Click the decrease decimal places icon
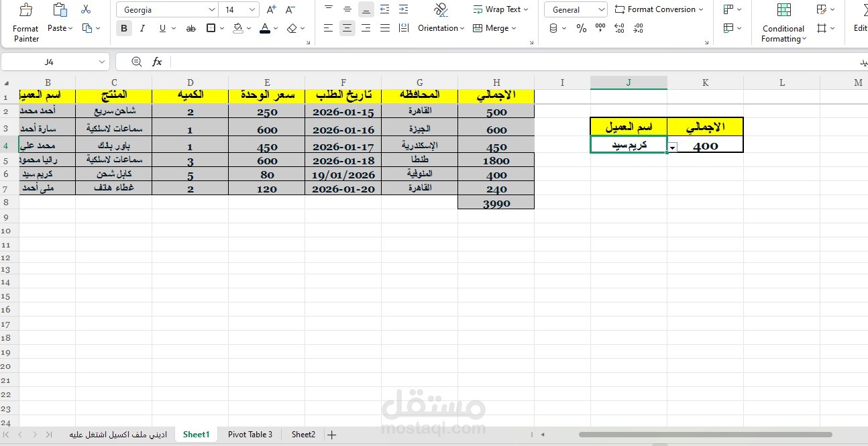The width and height of the screenshot is (868, 446). point(638,28)
